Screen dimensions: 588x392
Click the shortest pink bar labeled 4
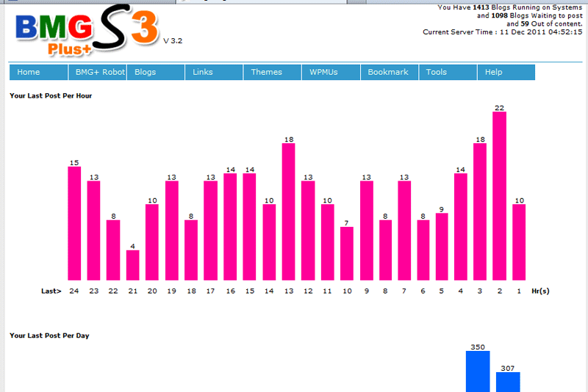(x=133, y=265)
